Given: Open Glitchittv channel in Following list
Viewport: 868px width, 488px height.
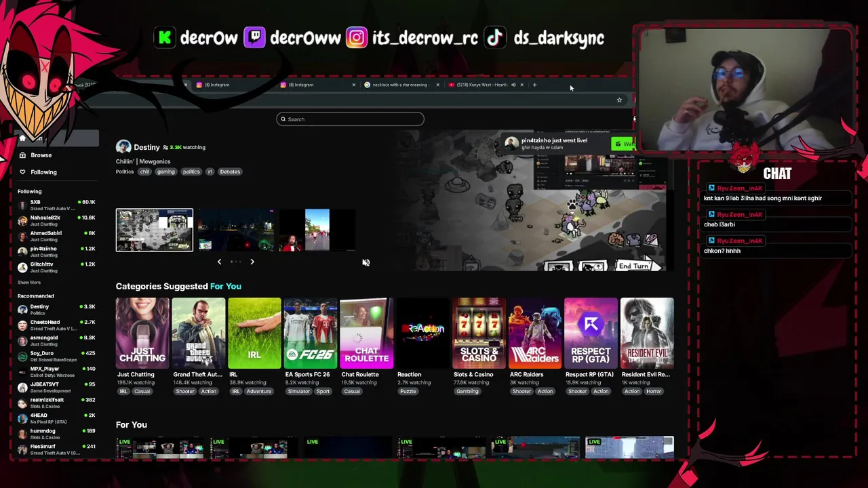Looking at the screenshot, I should tap(57, 268).
